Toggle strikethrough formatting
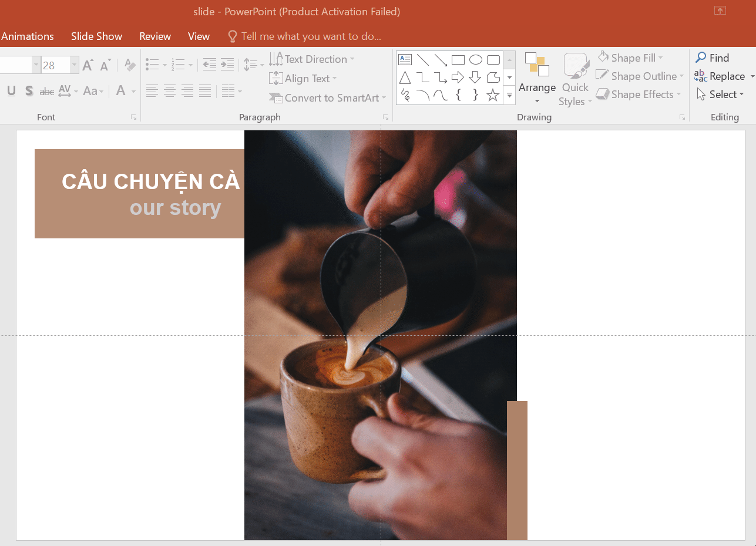756x546 pixels. (x=46, y=91)
